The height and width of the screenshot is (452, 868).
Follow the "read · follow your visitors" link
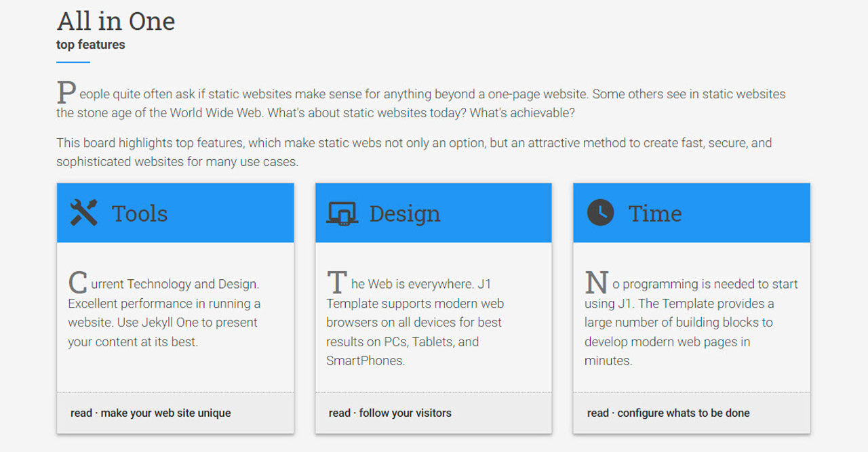click(x=390, y=413)
